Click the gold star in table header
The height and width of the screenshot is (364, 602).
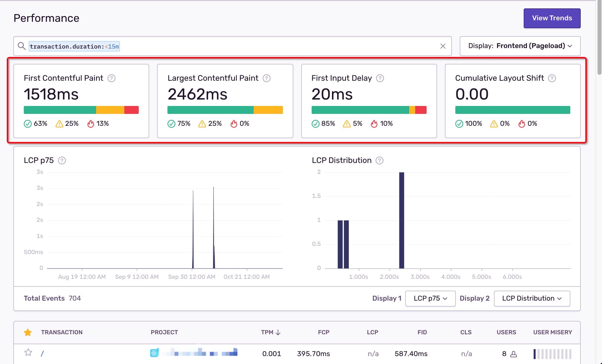pyautogui.click(x=28, y=332)
